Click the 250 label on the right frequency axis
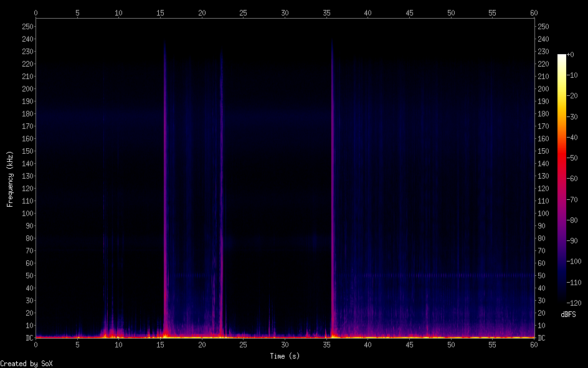The image size is (588, 368). click(x=543, y=26)
